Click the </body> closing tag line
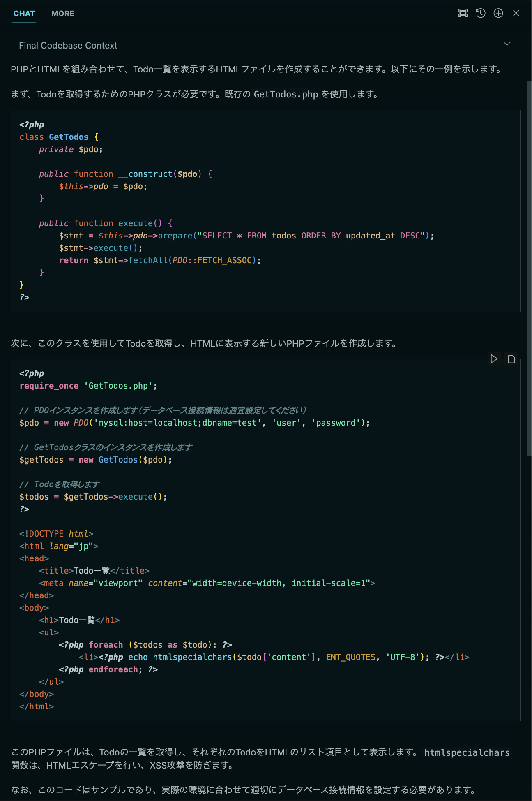Screen dimensions: 532x801 point(37,694)
